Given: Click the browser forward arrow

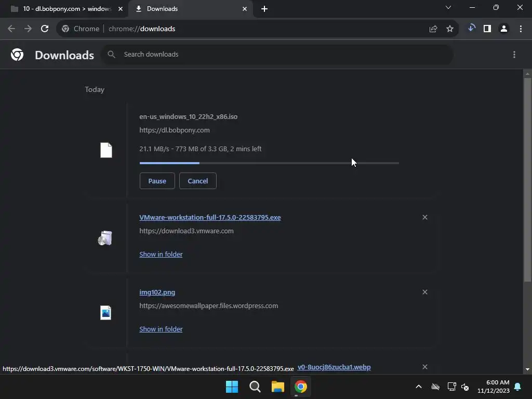Looking at the screenshot, I should 28,29.
